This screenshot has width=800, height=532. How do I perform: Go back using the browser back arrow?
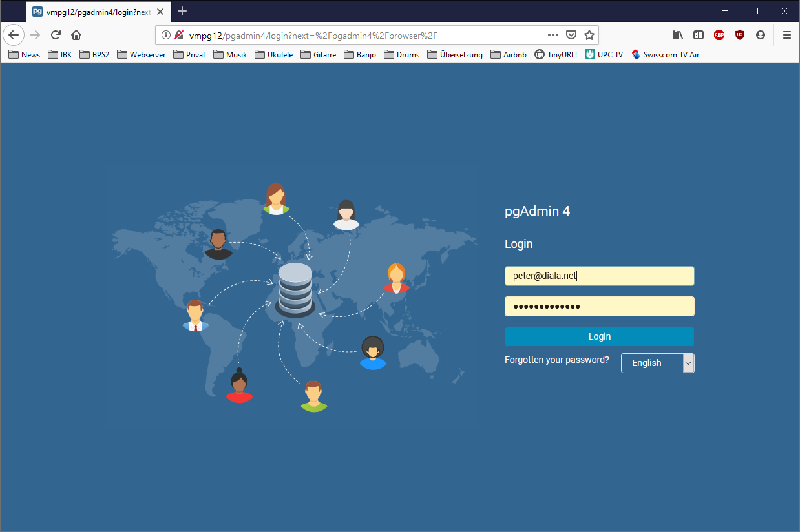14,35
